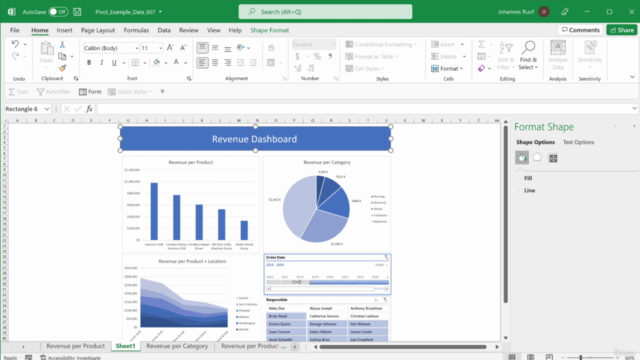Click the horizontal scrollbar
The image size is (640, 360).
point(403,347)
